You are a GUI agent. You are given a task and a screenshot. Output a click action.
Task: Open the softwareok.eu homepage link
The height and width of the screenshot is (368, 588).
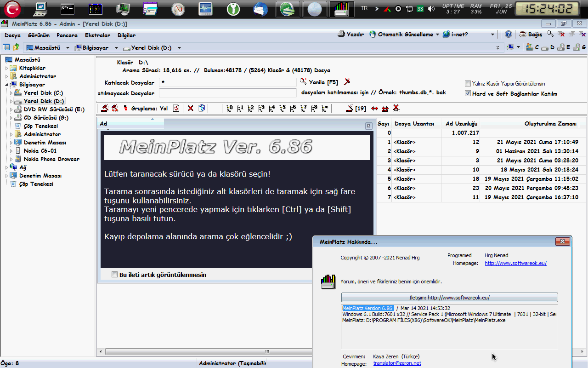[515, 263]
